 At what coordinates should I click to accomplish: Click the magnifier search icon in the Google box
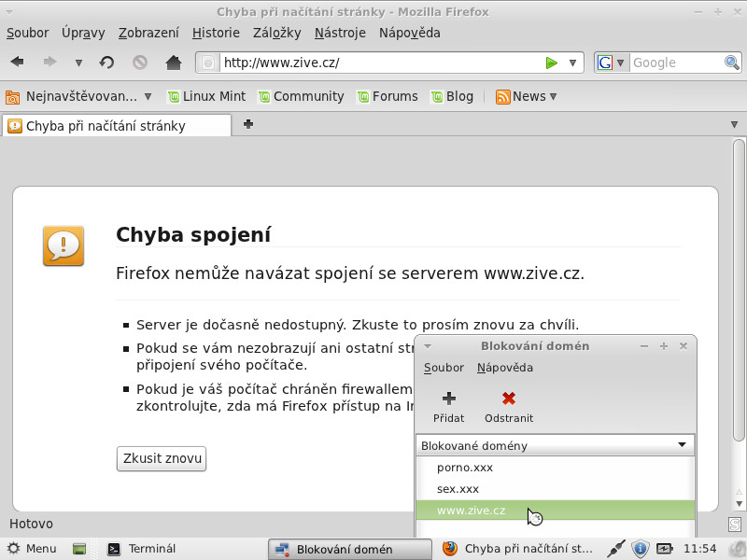[732, 63]
